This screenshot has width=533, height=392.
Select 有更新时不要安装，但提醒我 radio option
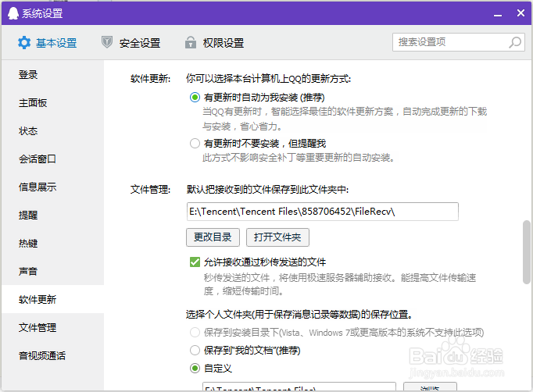click(195, 144)
